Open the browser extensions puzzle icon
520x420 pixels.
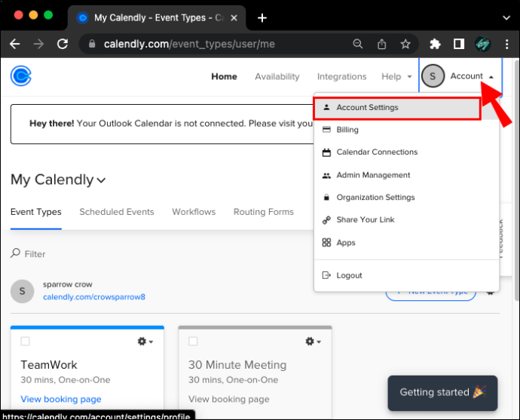coord(435,44)
